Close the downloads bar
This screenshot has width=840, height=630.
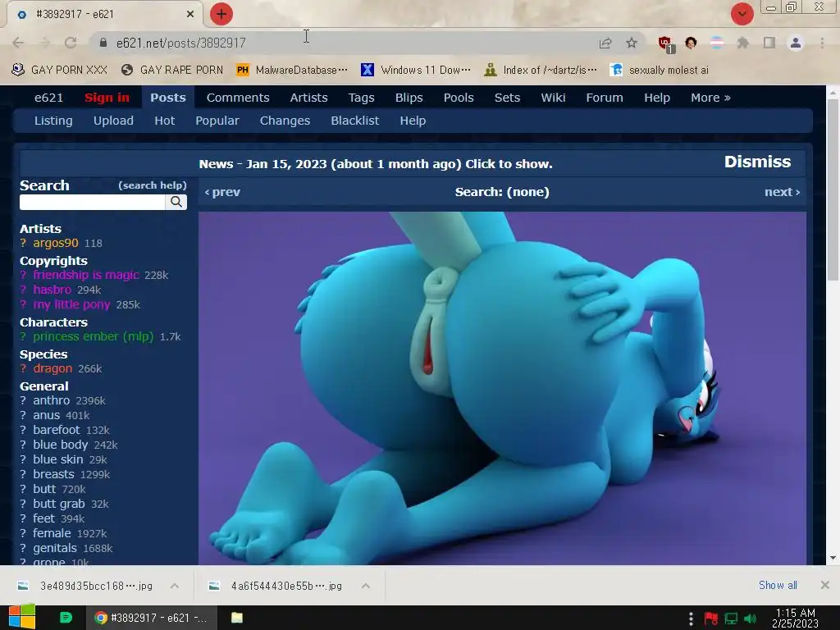click(825, 585)
